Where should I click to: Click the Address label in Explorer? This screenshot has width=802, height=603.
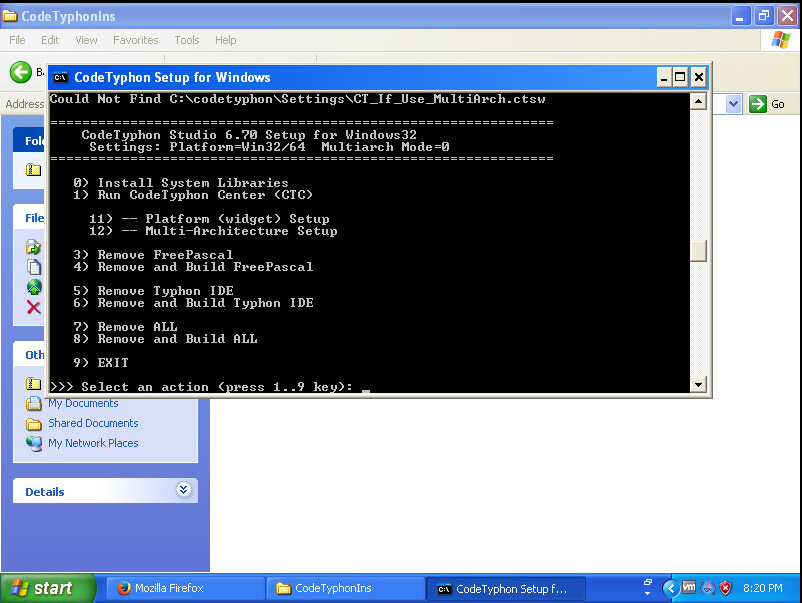pos(25,104)
